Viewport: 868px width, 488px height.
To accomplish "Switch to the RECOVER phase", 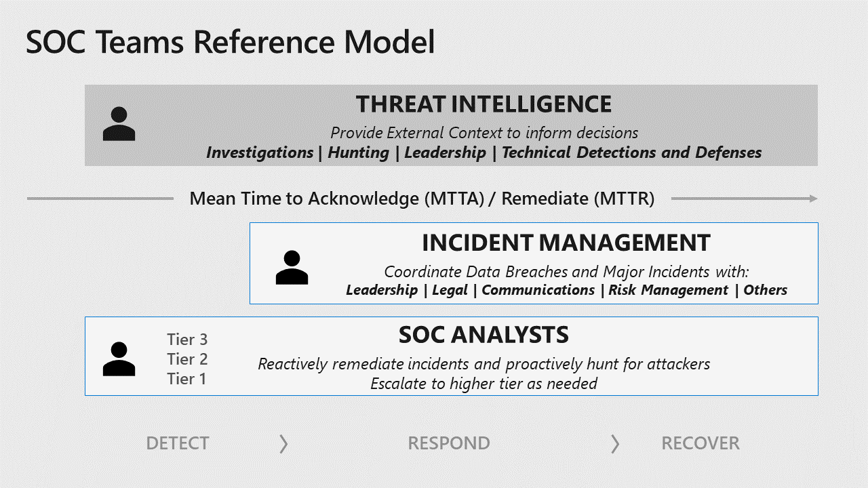I will click(701, 443).
